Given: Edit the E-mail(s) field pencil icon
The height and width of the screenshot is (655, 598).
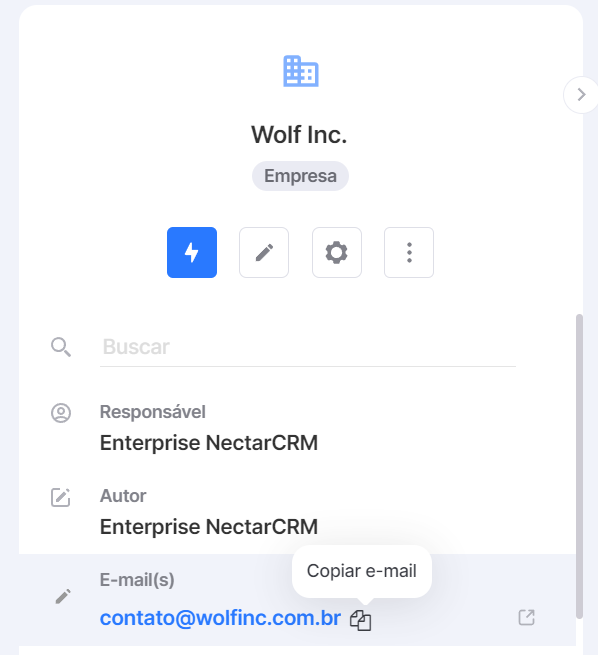Looking at the screenshot, I should pyautogui.click(x=63, y=596).
